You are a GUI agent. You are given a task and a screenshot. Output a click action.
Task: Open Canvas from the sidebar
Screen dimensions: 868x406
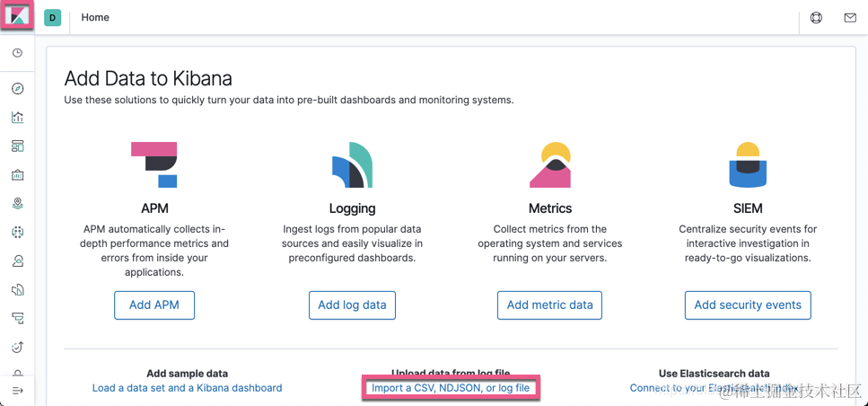tap(18, 175)
